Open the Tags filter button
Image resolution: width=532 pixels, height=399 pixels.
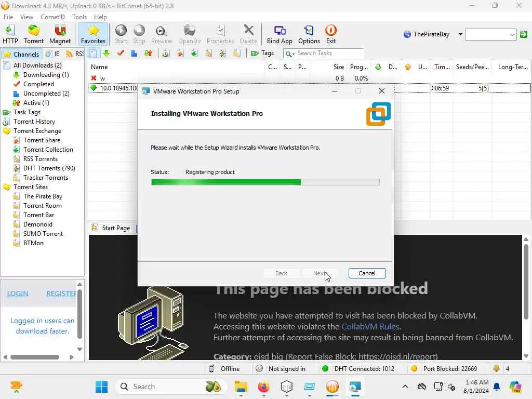[x=262, y=54]
